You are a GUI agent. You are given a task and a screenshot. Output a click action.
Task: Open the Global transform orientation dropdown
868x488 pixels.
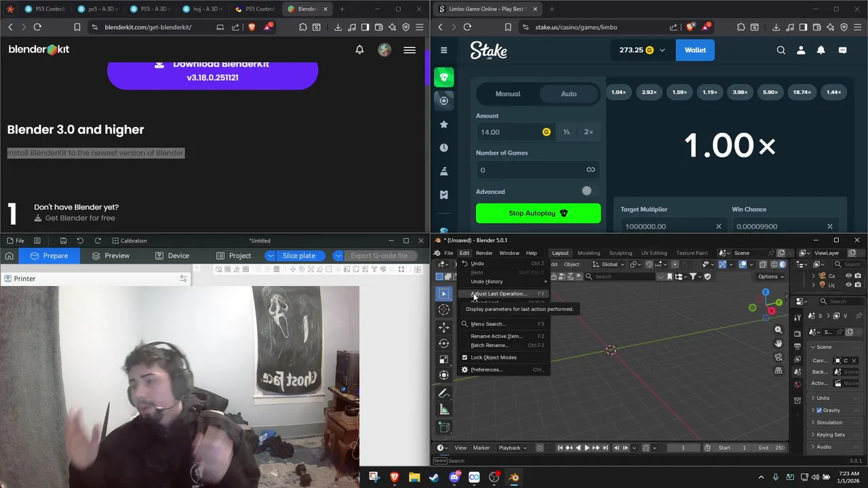click(609, 264)
